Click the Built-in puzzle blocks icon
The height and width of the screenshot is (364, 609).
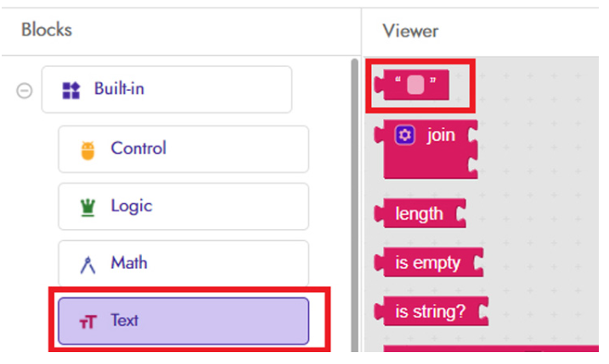(71, 90)
